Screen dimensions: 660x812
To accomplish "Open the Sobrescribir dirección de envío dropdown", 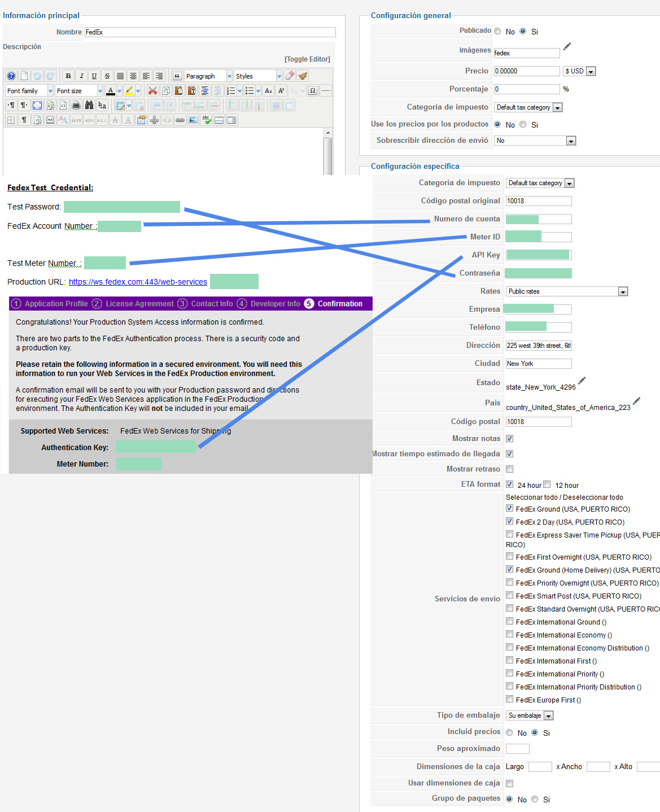I will coord(535,141).
